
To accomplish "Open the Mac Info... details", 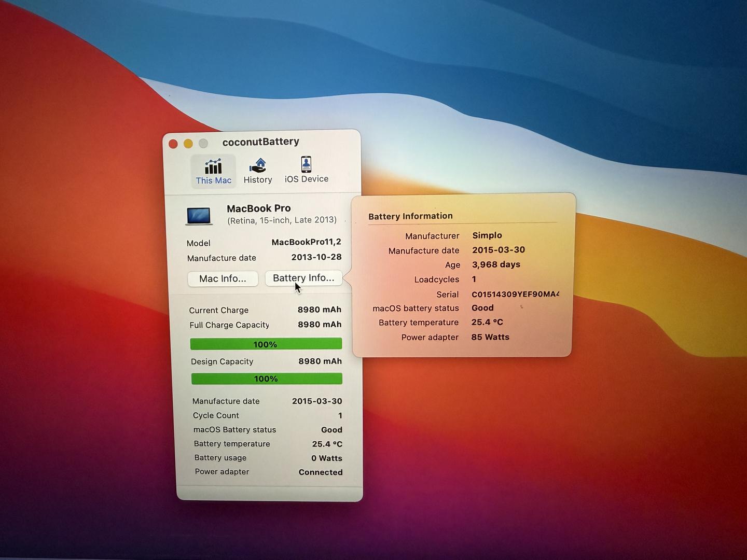I will [223, 278].
